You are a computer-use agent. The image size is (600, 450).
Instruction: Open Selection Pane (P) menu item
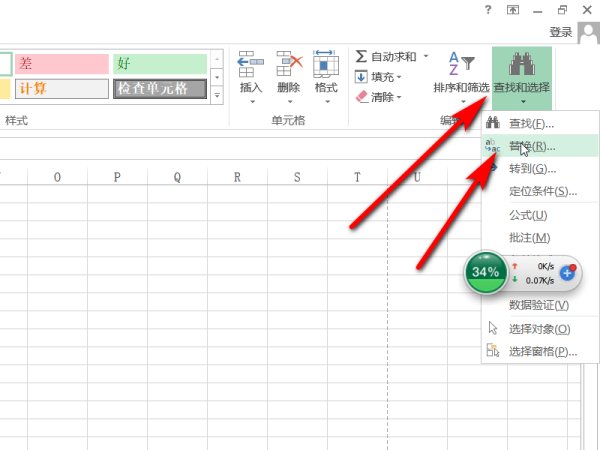coord(540,351)
